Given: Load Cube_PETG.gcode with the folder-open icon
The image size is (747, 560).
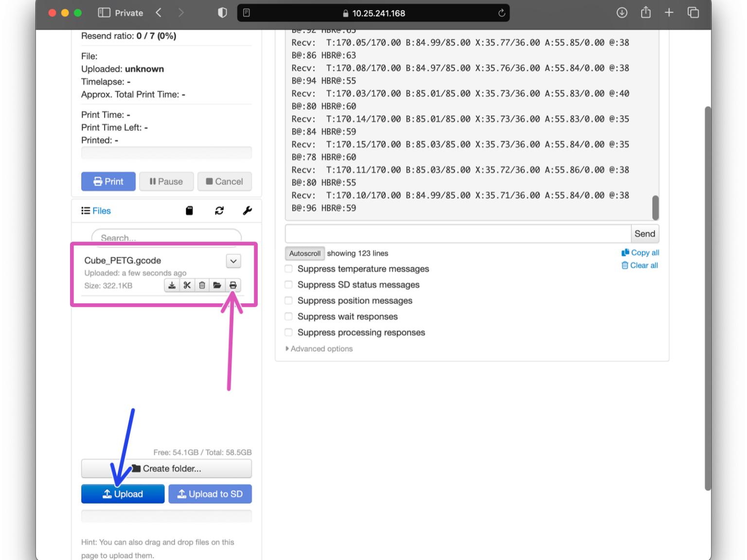Looking at the screenshot, I should click(217, 285).
